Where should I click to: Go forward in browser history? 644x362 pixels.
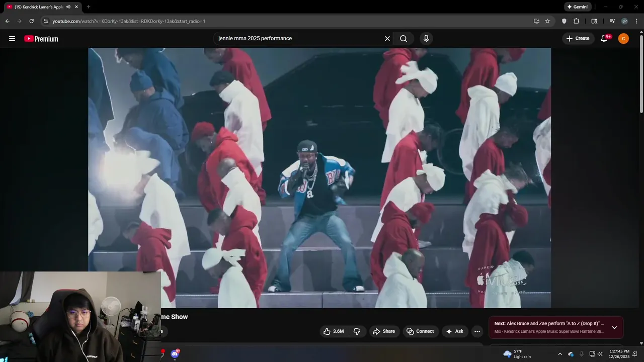19,21
